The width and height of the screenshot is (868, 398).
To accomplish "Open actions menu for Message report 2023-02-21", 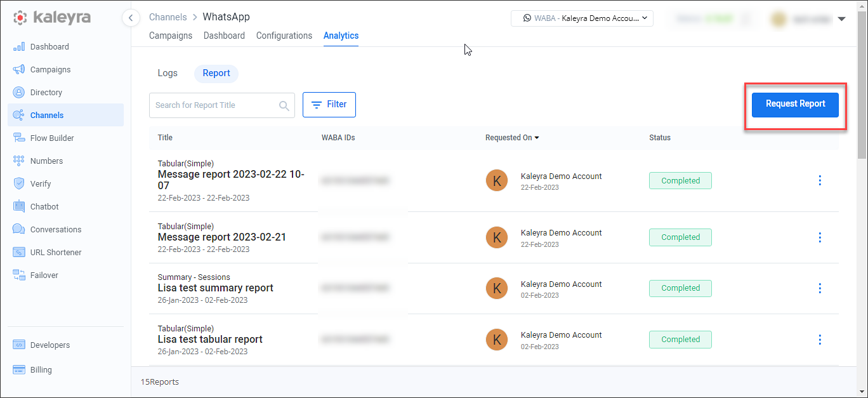I will (820, 237).
